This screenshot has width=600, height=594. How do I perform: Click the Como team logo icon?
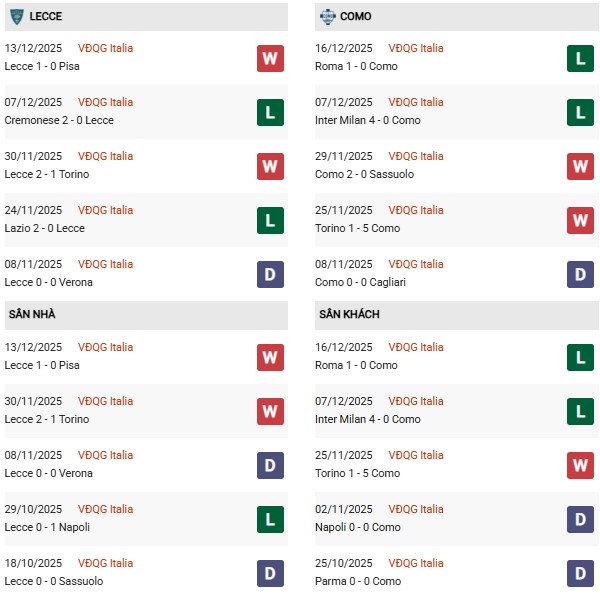pyautogui.click(x=327, y=16)
